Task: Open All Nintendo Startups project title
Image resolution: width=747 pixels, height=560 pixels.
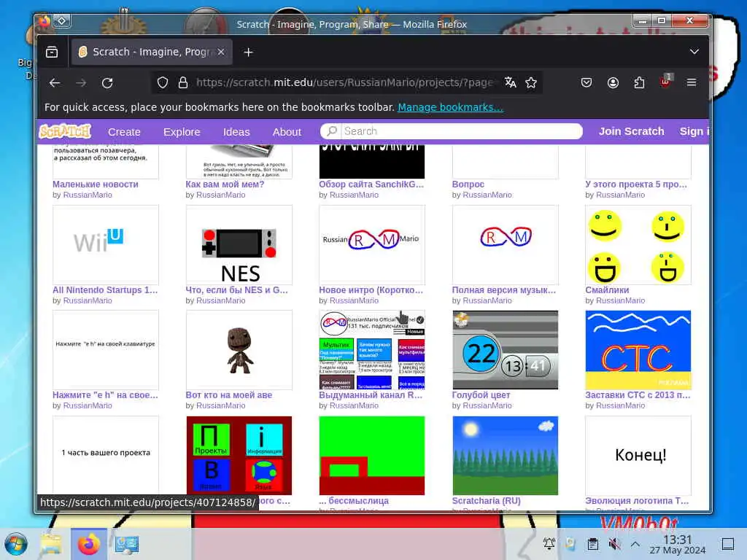Action: coord(105,290)
